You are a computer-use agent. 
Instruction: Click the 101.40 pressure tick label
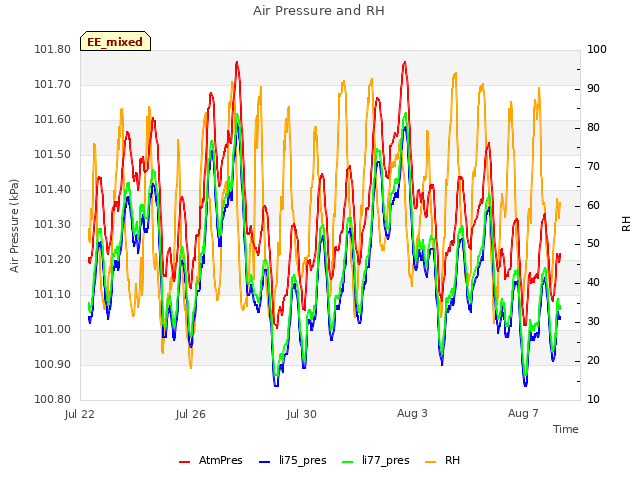click(53, 190)
